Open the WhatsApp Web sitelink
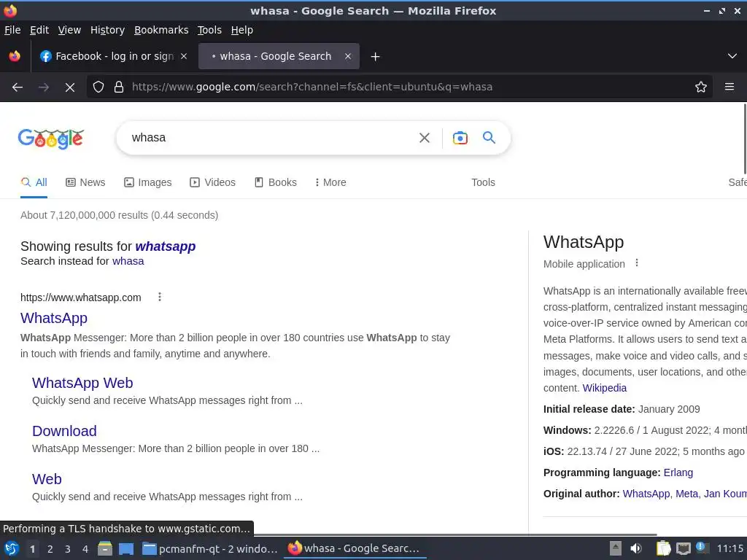The width and height of the screenshot is (747, 560). 82,383
